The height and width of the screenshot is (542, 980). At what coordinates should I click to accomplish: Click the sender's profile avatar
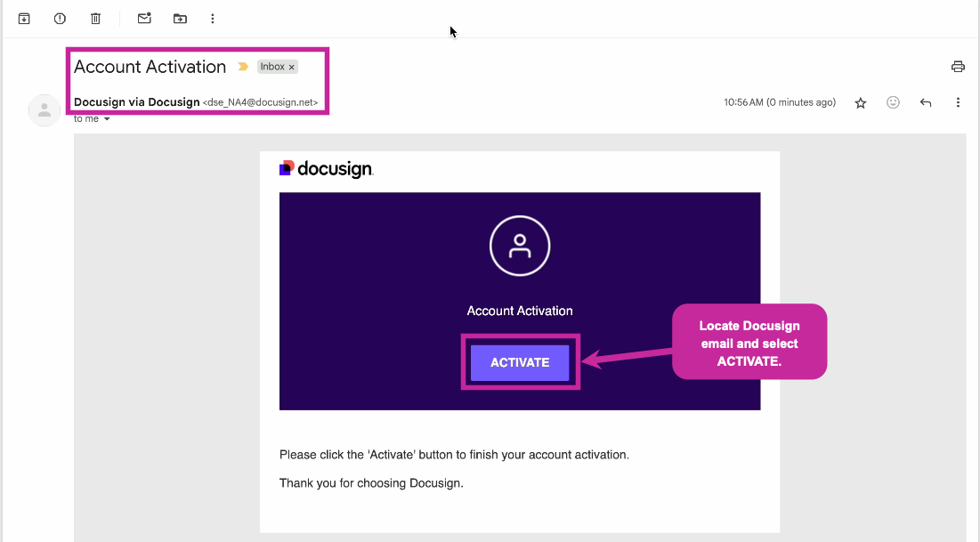[x=45, y=110]
